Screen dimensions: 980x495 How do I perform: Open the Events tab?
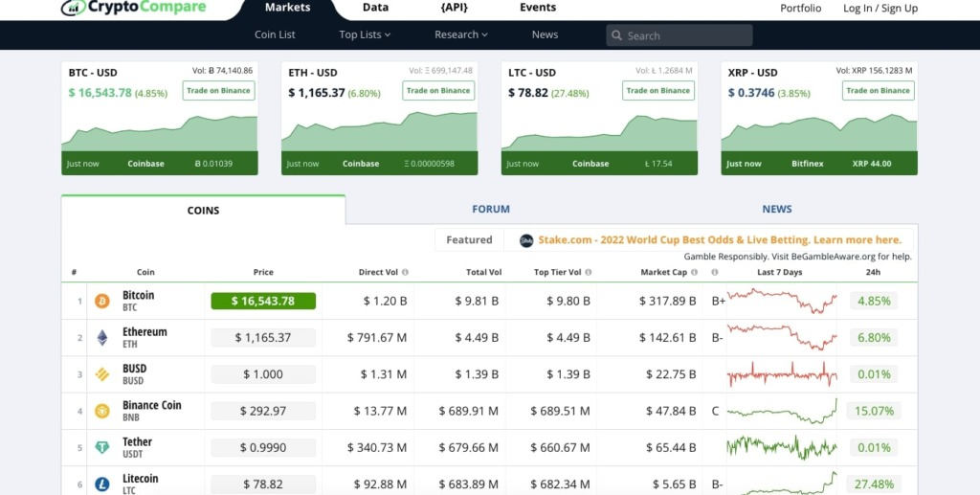coord(538,8)
